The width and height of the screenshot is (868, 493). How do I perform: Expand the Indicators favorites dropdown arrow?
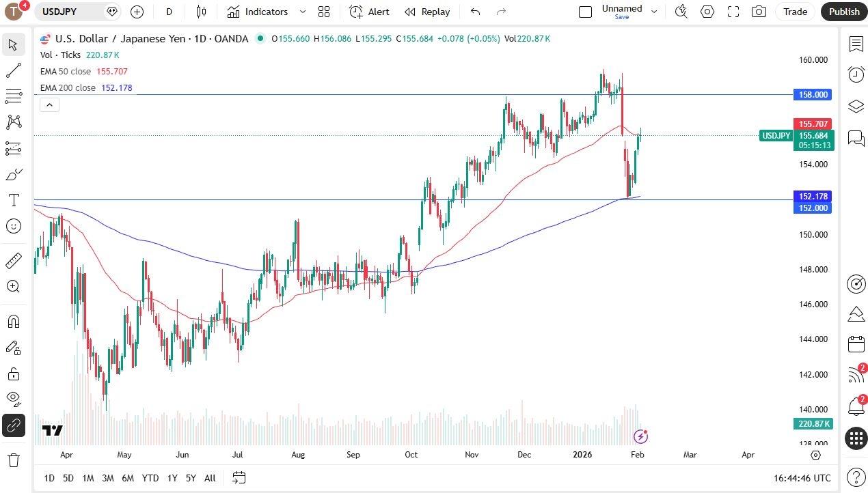303,12
